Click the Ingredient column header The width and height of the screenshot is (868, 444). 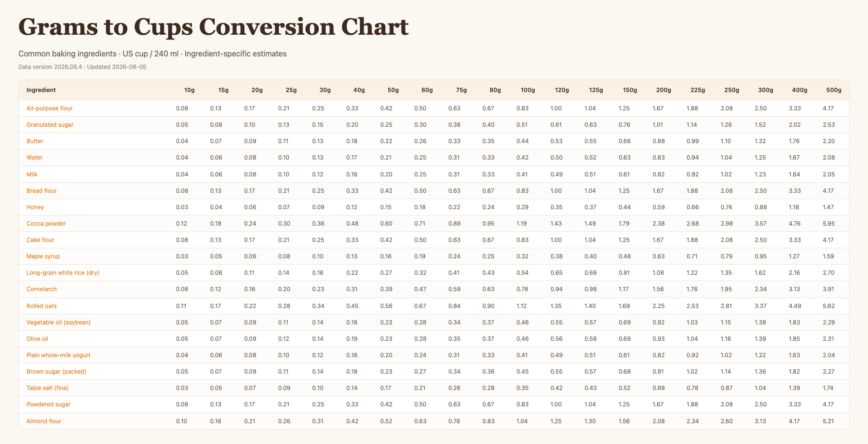pyautogui.click(x=41, y=90)
